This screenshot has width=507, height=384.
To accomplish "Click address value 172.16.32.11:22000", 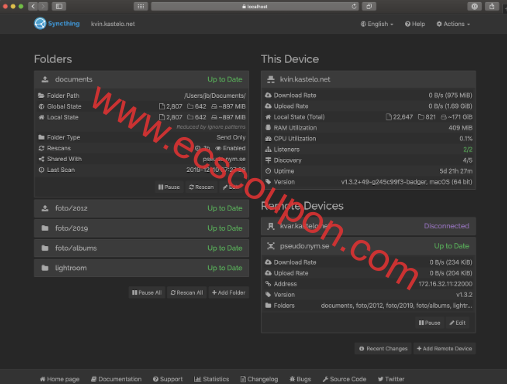I will [x=445, y=284].
